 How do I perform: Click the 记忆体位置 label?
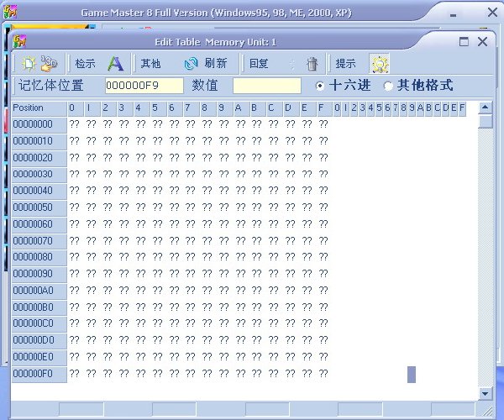[x=51, y=86]
